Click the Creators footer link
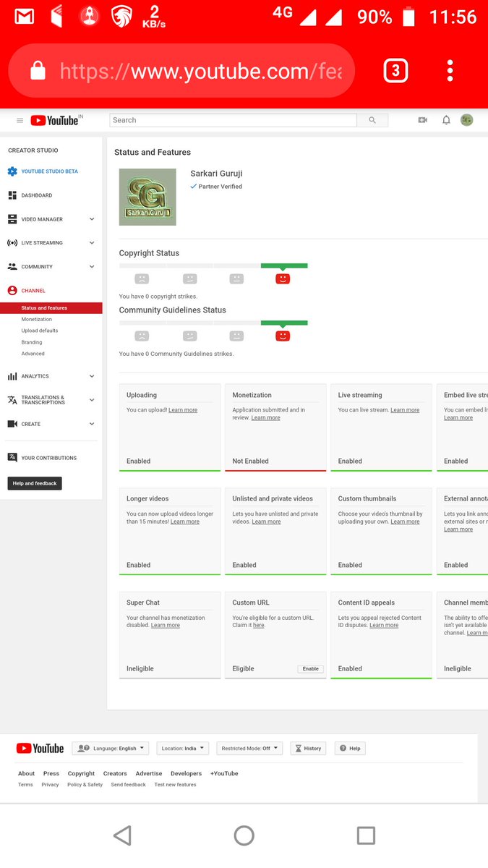 (x=115, y=773)
